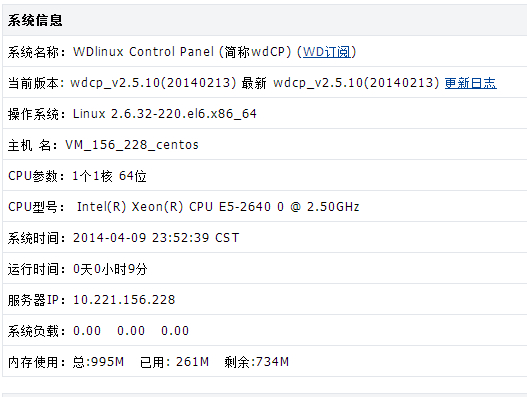Click the uptime value 0天0小时9分
527x397 pixels.
(110, 269)
